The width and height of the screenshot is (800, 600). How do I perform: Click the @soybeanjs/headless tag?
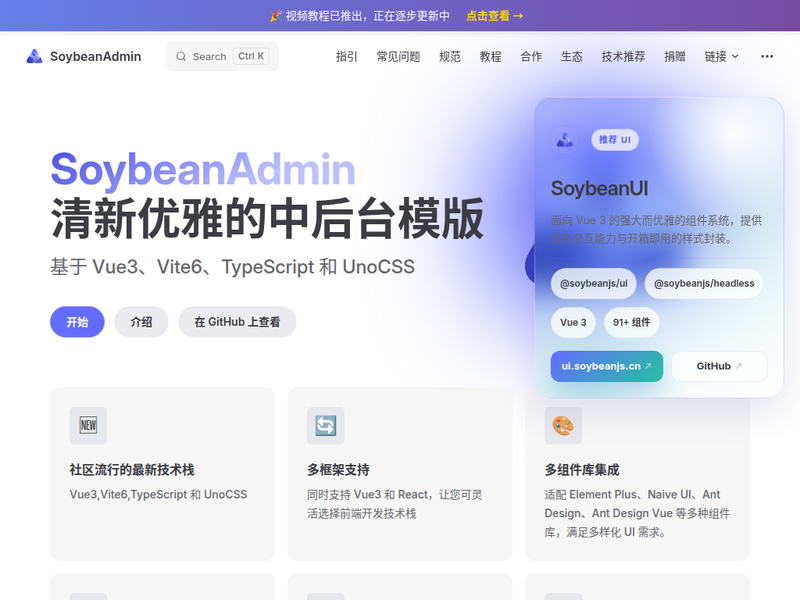704,284
